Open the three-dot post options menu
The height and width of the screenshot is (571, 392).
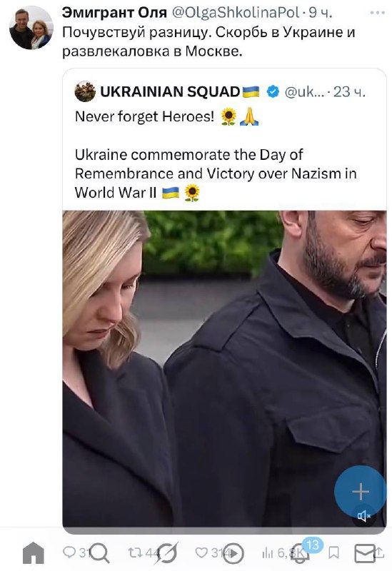pyautogui.click(x=377, y=13)
